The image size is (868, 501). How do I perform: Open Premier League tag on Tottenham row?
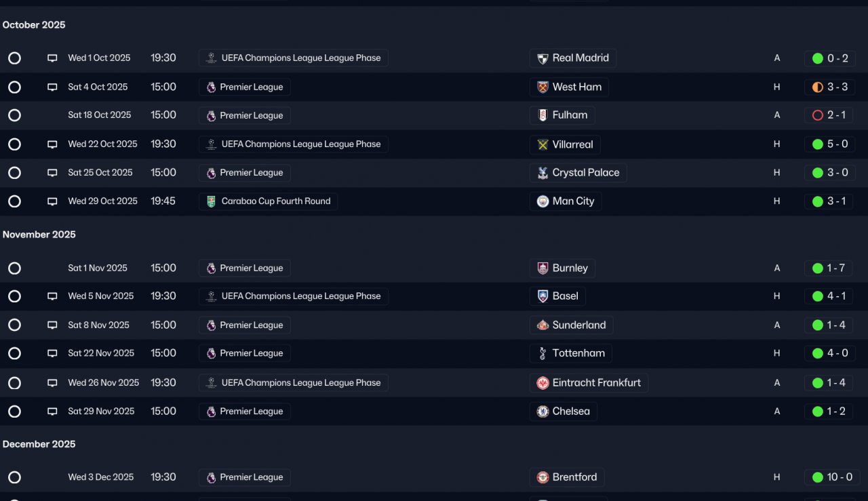point(244,353)
